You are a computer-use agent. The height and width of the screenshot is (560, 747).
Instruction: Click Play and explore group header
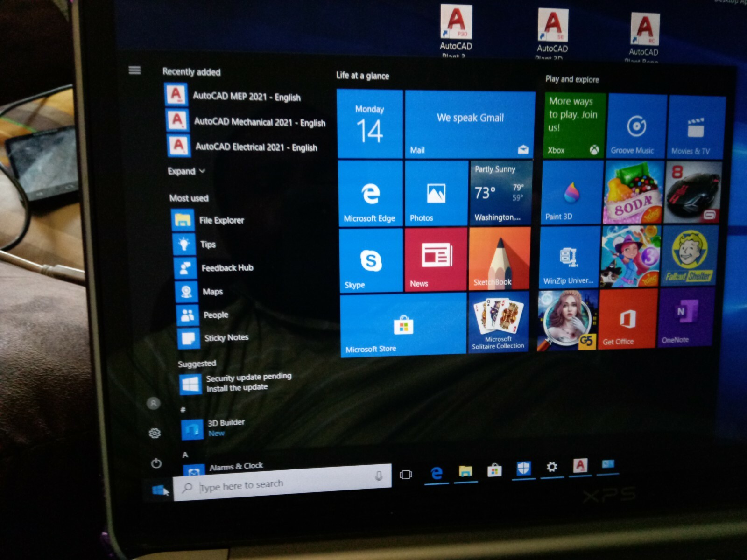[572, 79]
